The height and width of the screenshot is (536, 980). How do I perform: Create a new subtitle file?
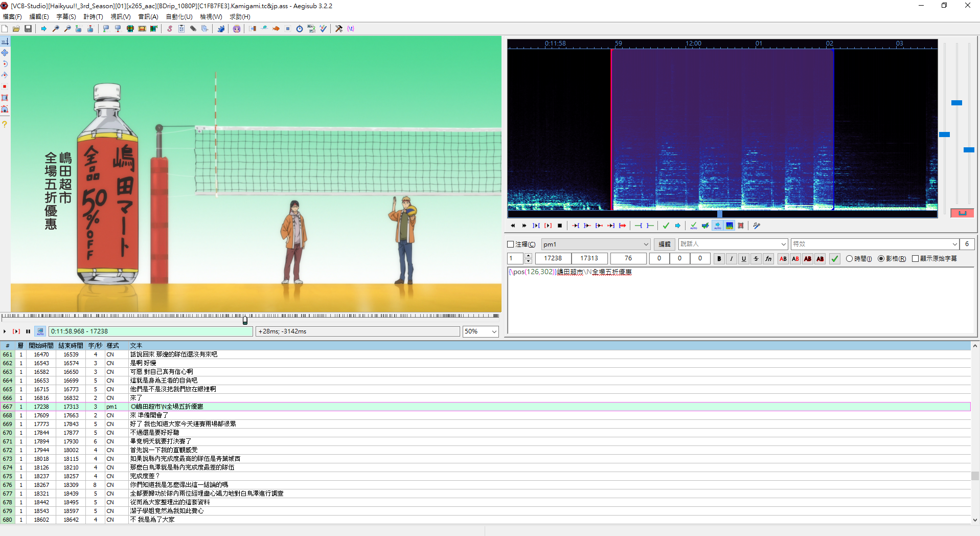point(5,29)
